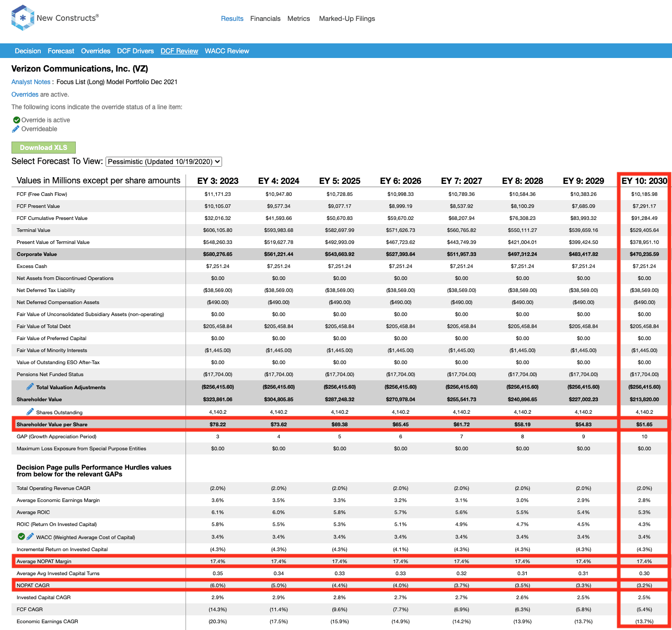The height and width of the screenshot is (630, 672).
Task: Click the $323,861.06 Shareholder Value cell
Action: pos(218,399)
